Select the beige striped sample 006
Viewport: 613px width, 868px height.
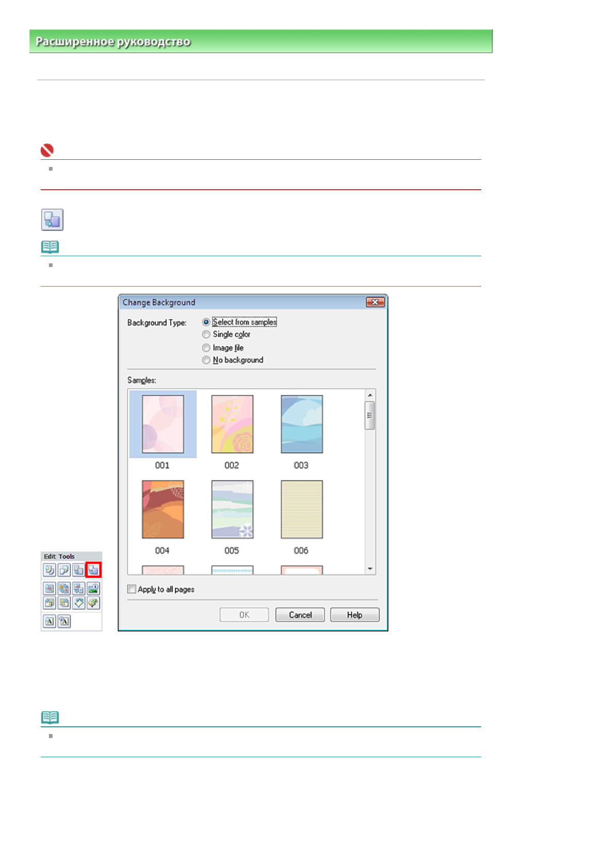(301, 509)
